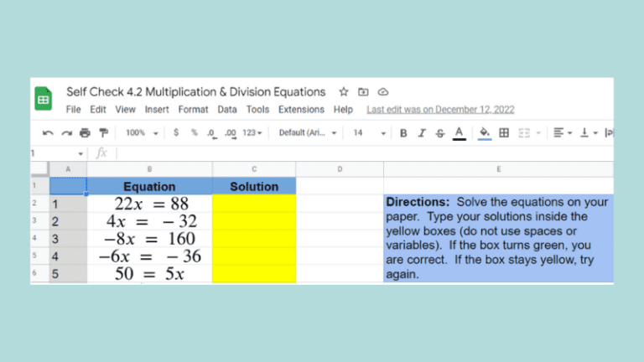Select column E header
The width and height of the screenshot is (644, 362).
click(499, 169)
